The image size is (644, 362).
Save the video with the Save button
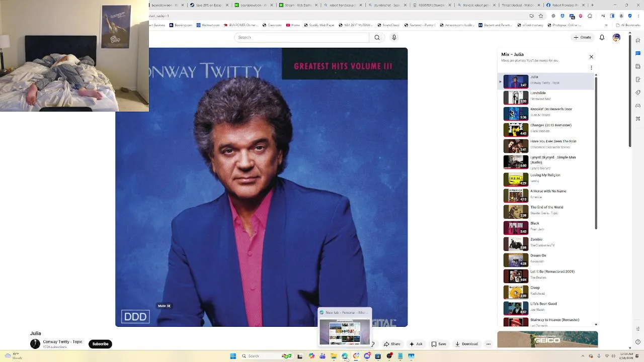[439, 344]
